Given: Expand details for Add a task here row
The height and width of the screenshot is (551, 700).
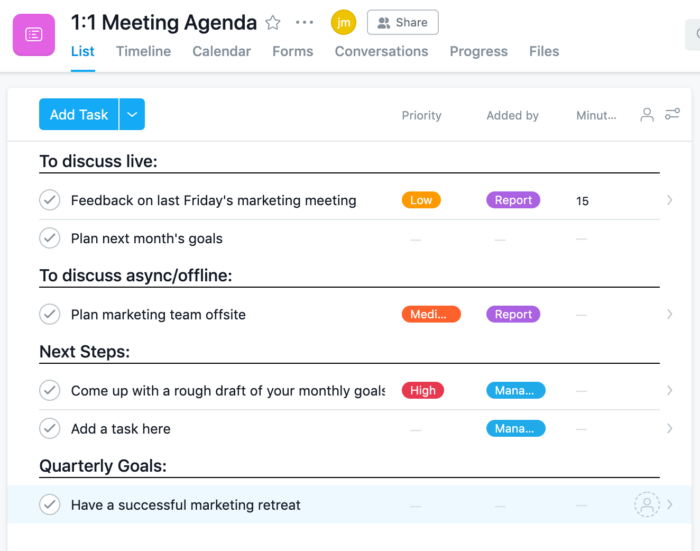Looking at the screenshot, I should (670, 428).
